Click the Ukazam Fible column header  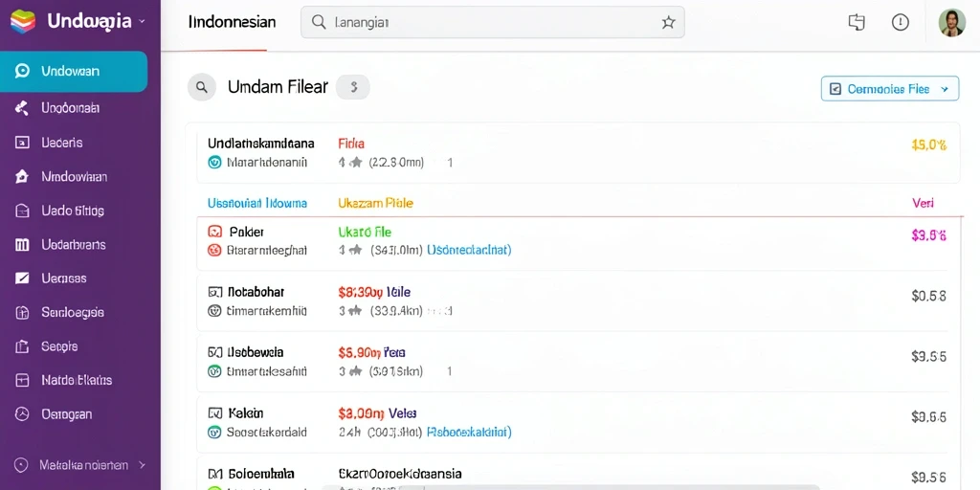pos(375,203)
